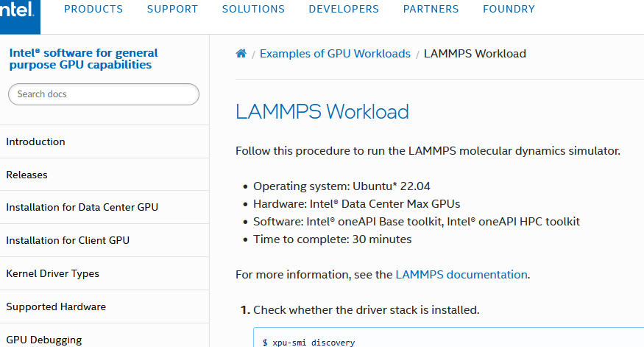This screenshot has width=644, height=347.
Task: Click 'Follow this procedure to run' sentence
Action: pyautogui.click(x=428, y=151)
